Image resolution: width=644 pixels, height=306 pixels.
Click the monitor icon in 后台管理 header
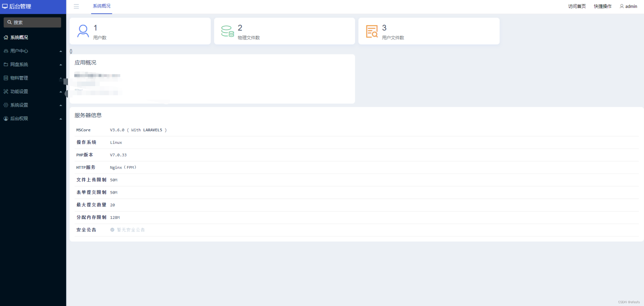coord(5,6)
